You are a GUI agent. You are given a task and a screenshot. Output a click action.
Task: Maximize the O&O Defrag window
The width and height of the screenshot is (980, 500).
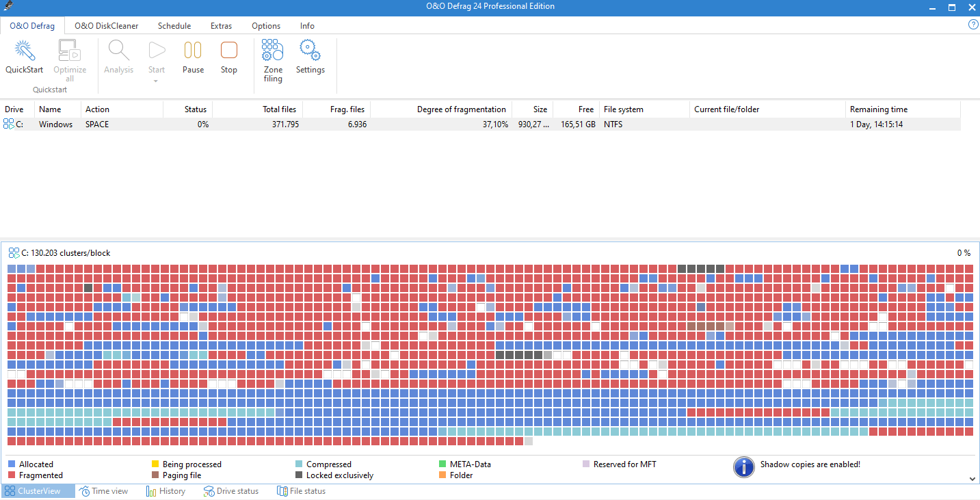(952, 7)
